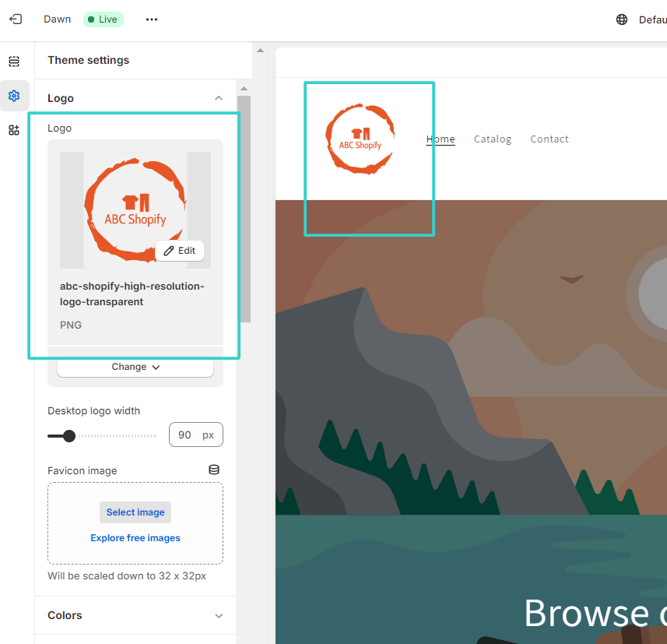Open the Sections panel in the sidebar
Screen dimensions: 667x644
click(13, 60)
